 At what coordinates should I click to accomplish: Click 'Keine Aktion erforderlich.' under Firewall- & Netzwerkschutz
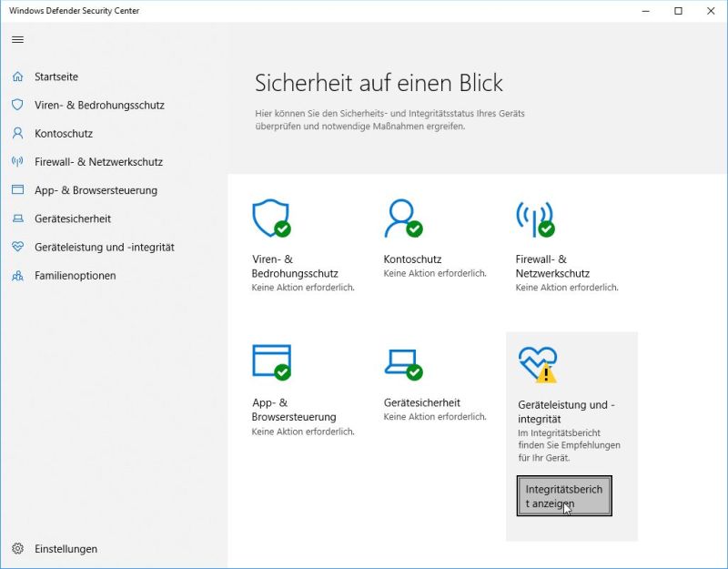567,288
